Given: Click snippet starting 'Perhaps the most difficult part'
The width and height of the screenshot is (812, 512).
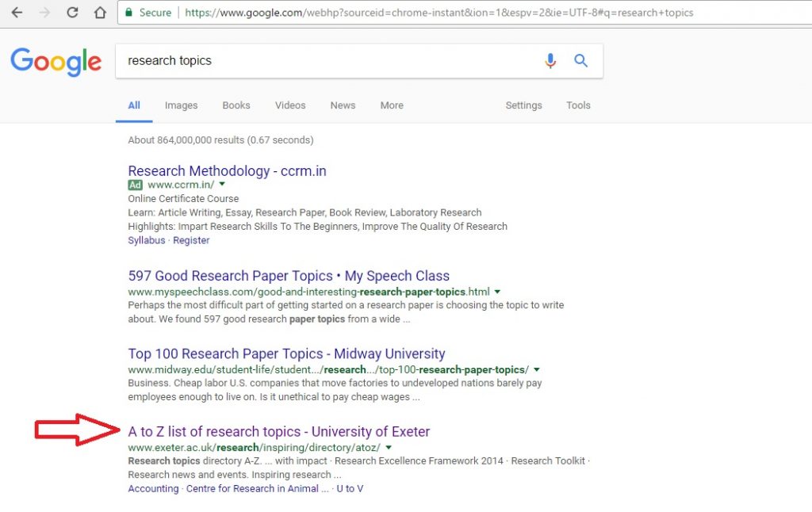Looking at the screenshot, I should pyautogui.click(x=346, y=312).
